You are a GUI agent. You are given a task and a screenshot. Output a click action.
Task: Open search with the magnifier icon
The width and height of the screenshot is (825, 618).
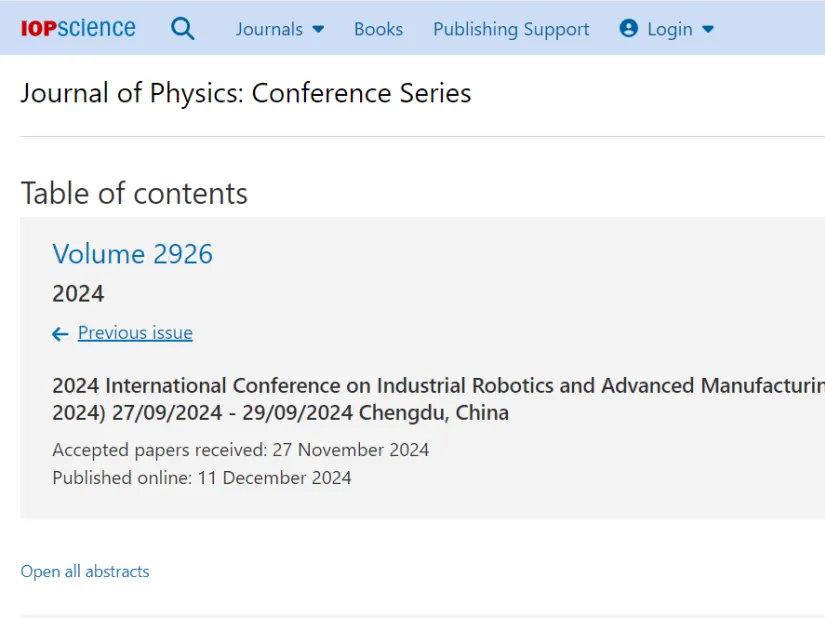pos(183,28)
